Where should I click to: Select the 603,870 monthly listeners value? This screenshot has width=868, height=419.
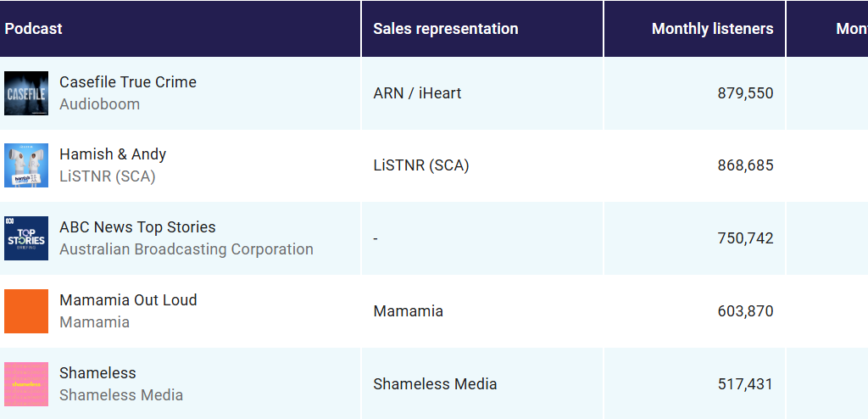745,311
